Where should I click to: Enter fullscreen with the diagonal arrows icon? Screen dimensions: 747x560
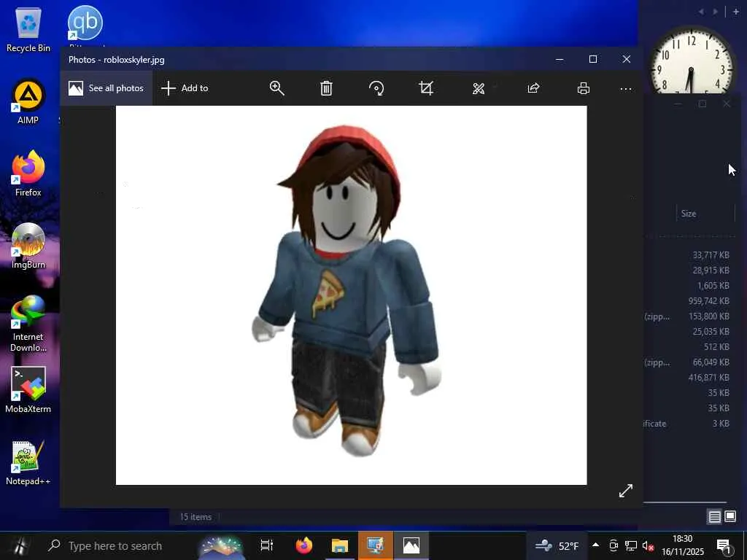[625, 491]
